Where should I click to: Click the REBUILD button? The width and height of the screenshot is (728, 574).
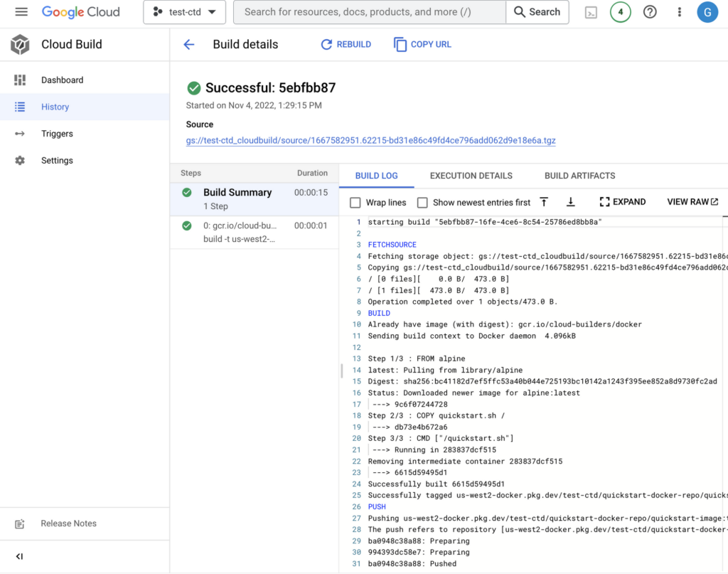(346, 45)
